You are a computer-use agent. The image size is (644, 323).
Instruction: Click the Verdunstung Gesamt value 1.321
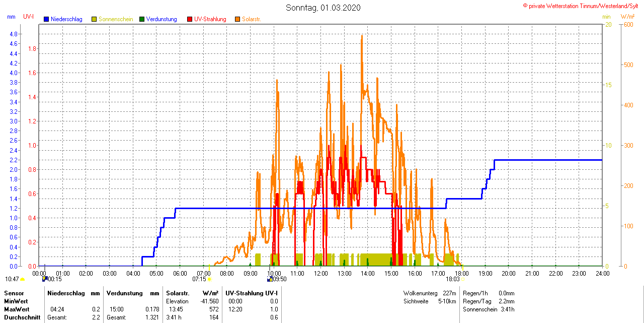pyautogui.click(x=152, y=317)
